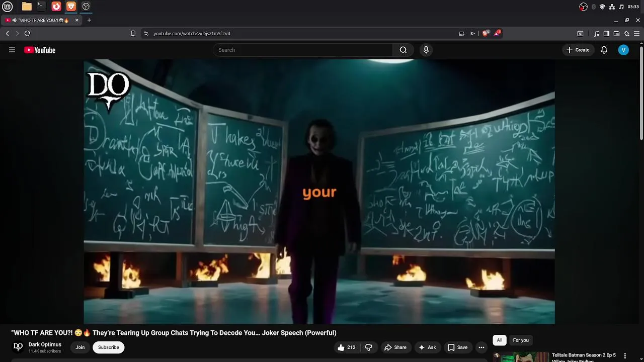The width and height of the screenshot is (644, 362).
Task: Open the Dark Optimus channel name link
Action: tap(45, 344)
